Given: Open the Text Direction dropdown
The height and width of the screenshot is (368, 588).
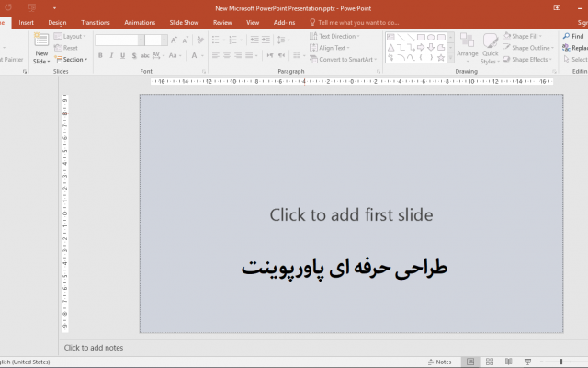Looking at the screenshot, I should click(x=334, y=36).
